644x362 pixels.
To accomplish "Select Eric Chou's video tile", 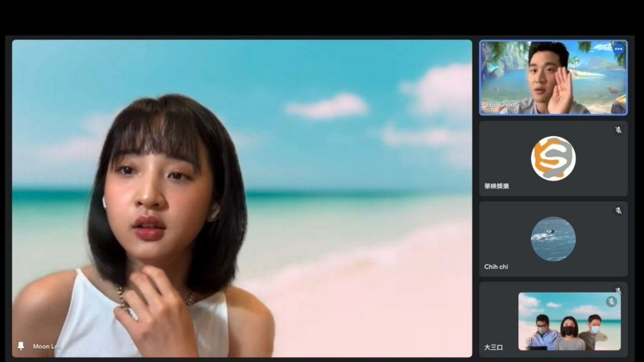I will (x=553, y=78).
